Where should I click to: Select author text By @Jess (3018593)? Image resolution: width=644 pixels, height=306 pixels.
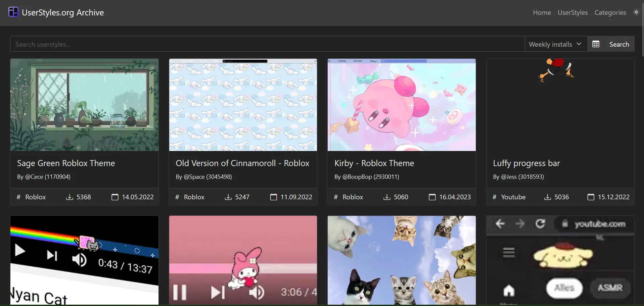518,177
